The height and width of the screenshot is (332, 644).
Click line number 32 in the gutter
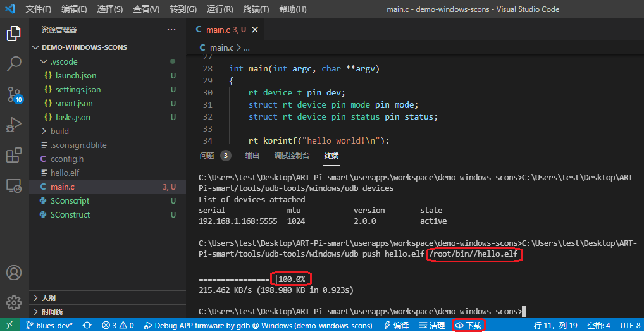click(x=208, y=116)
